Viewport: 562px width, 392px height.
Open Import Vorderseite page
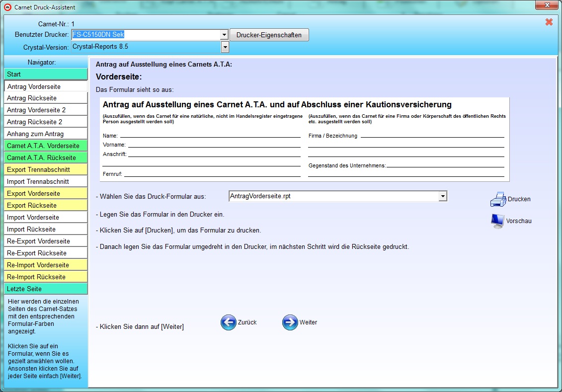click(x=46, y=218)
